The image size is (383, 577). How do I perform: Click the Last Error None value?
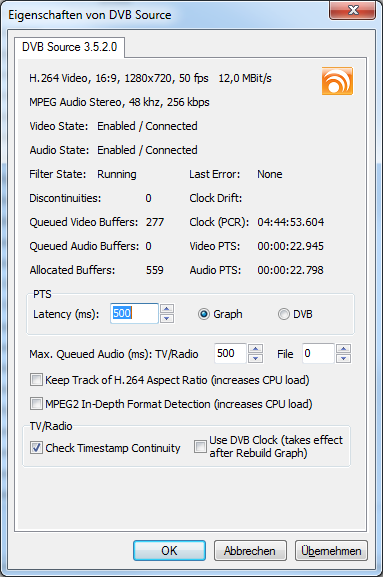click(270, 174)
